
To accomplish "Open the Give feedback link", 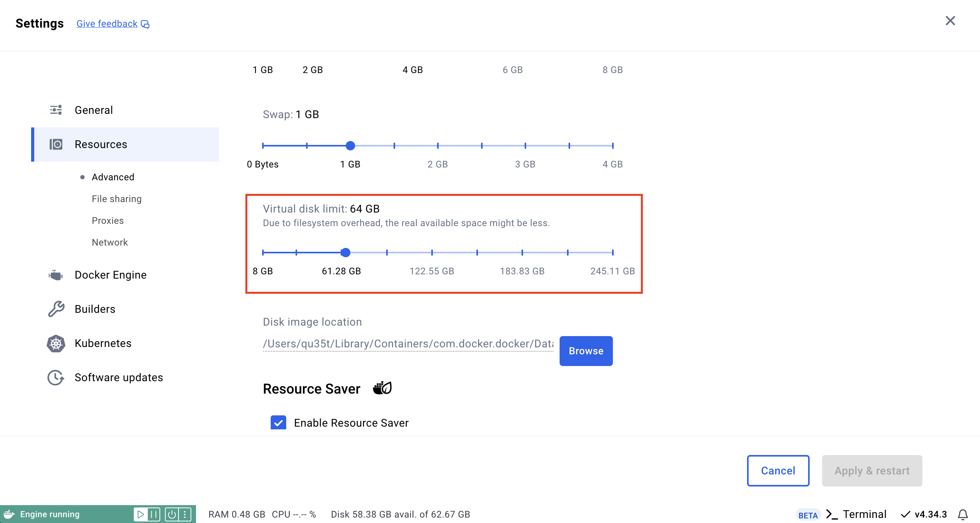I will pyautogui.click(x=107, y=23).
